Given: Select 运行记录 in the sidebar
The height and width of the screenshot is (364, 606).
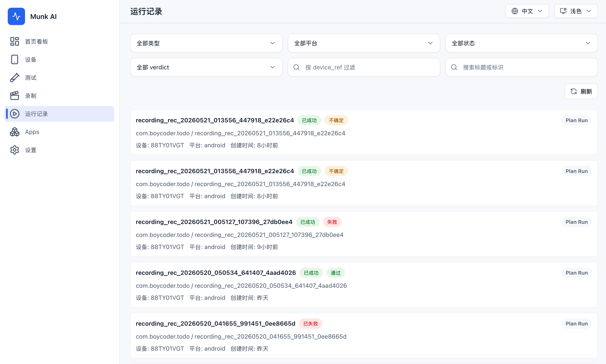Looking at the screenshot, I should pos(59,114).
